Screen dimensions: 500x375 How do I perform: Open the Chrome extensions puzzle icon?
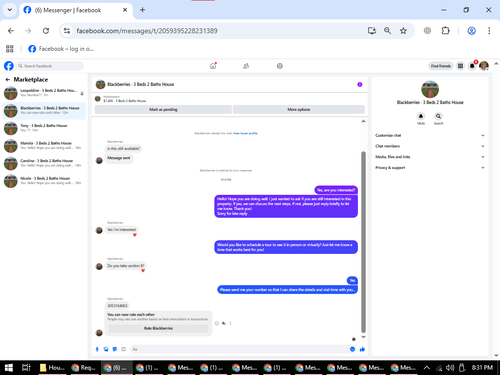445,31
